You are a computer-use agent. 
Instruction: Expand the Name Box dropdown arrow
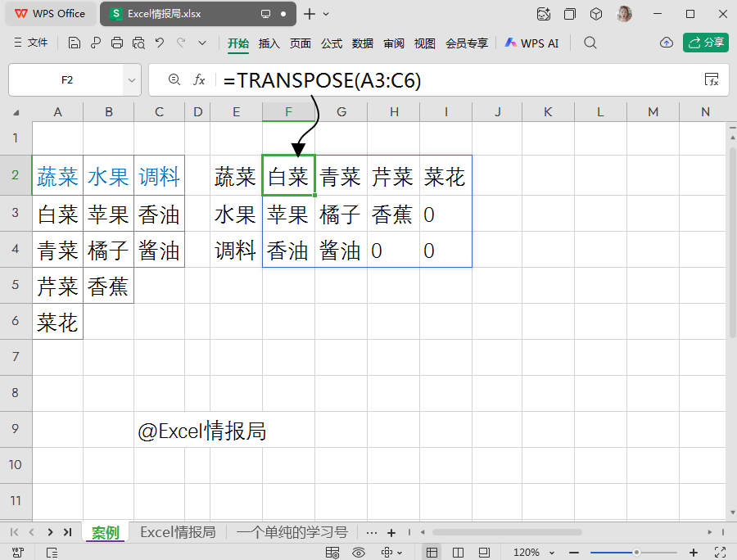point(132,80)
